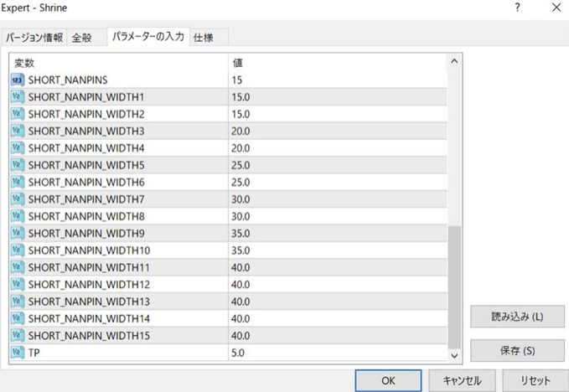The height and width of the screenshot is (392, 569).
Task: Click the icon next to SHORT_NANPIN_WIDTH13
Action: (18, 302)
